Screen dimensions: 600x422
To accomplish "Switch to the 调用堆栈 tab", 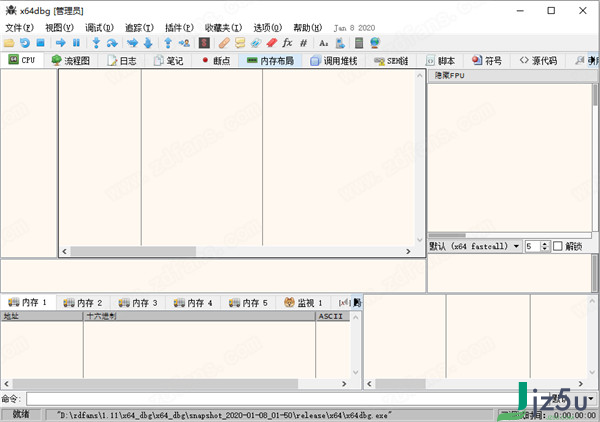I will point(333,60).
